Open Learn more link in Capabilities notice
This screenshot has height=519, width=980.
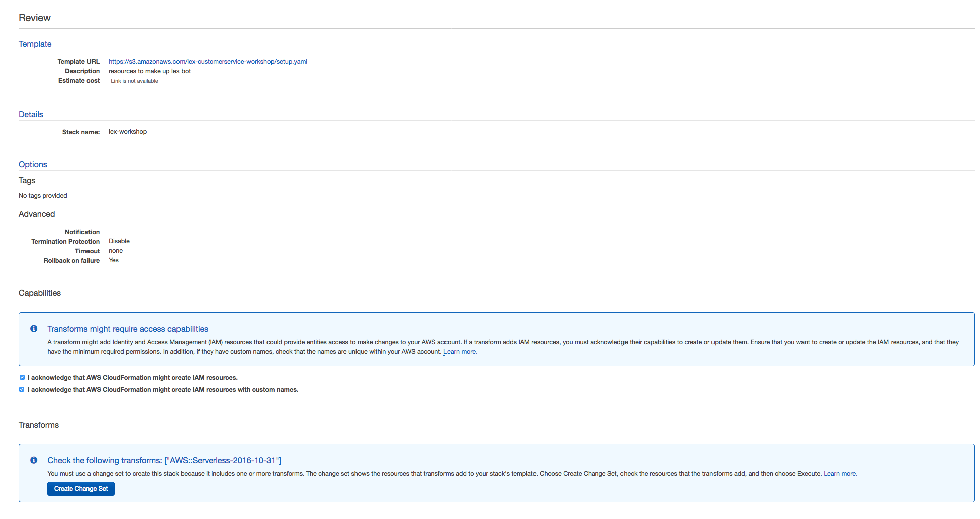click(x=460, y=352)
